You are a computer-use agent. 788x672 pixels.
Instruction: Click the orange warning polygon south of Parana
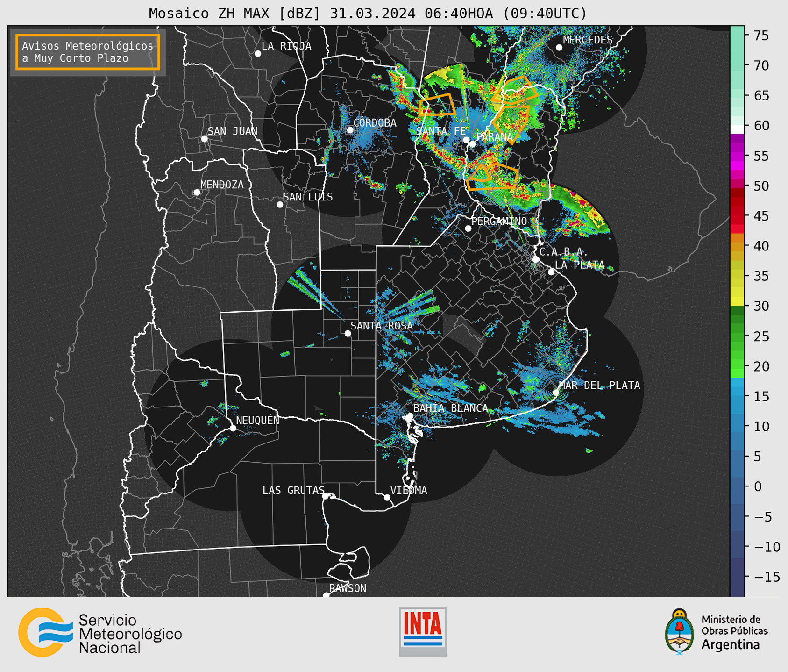point(493,176)
